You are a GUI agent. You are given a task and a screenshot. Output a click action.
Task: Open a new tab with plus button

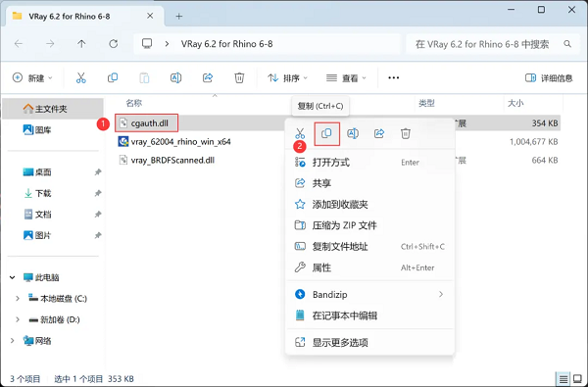coord(179,17)
